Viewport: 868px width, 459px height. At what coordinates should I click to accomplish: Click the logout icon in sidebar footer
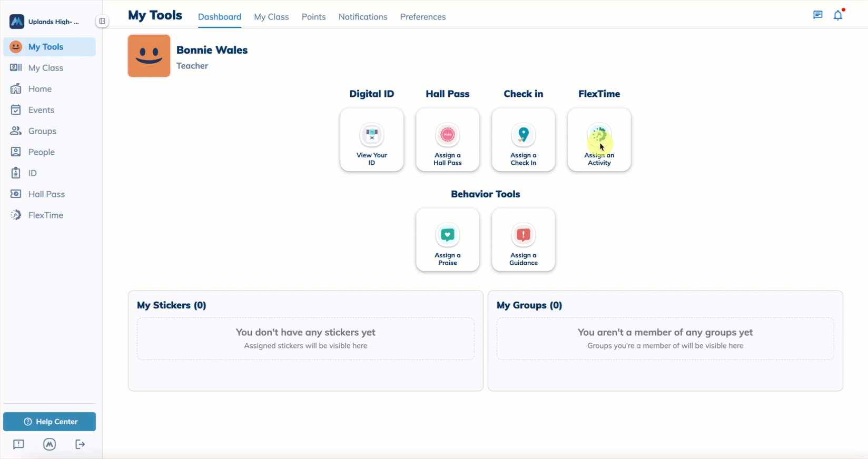click(x=80, y=444)
